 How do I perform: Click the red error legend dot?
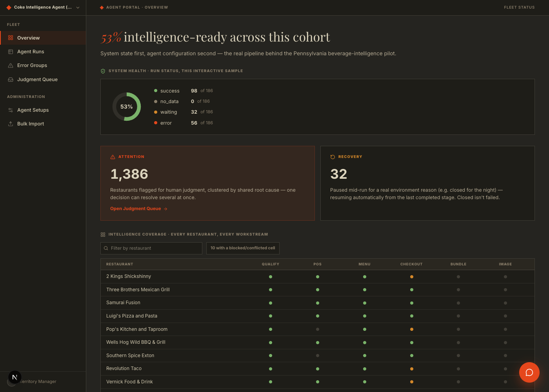(156, 123)
